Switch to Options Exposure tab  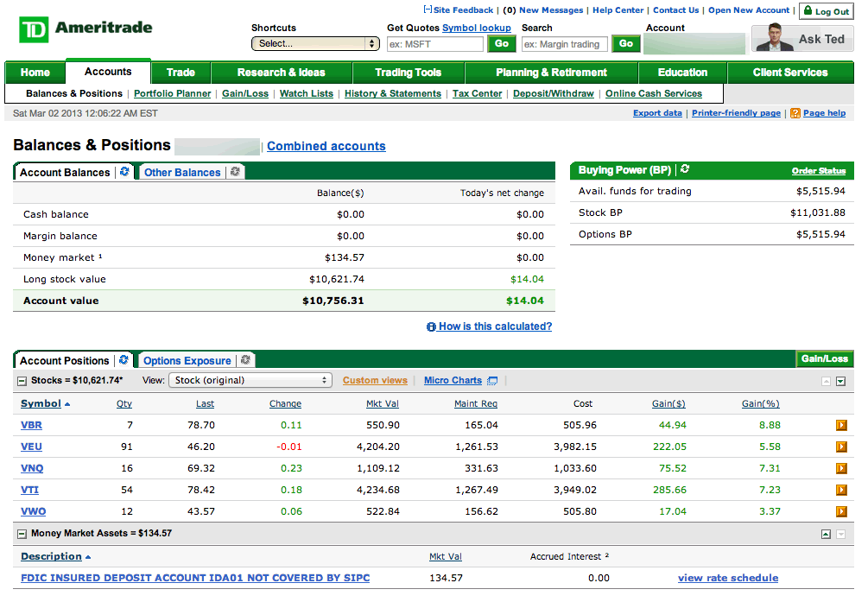point(187,360)
